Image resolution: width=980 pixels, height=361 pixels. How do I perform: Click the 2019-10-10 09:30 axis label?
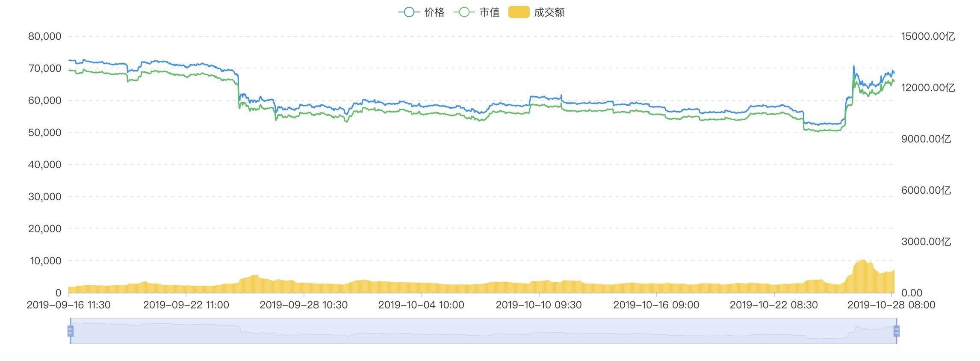pyautogui.click(x=539, y=305)
